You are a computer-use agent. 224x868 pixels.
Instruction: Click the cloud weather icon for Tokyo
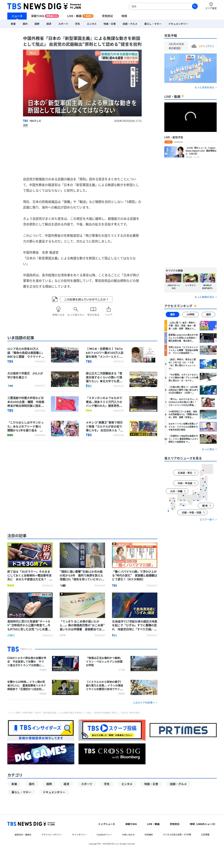[194, 46]
